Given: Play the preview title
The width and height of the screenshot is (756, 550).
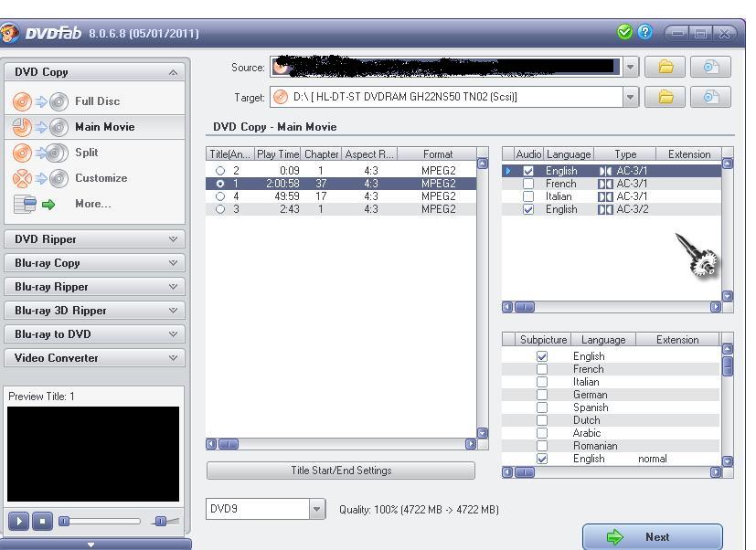Looking at the screenshot, I should pyautogui.click(x=19, y=521).
